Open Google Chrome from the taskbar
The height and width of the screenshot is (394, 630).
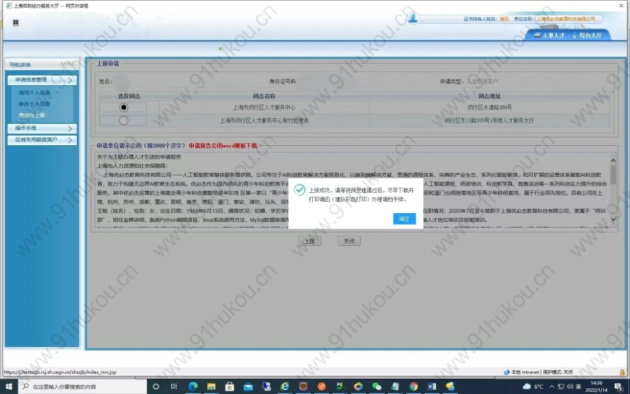click(413, 386)
